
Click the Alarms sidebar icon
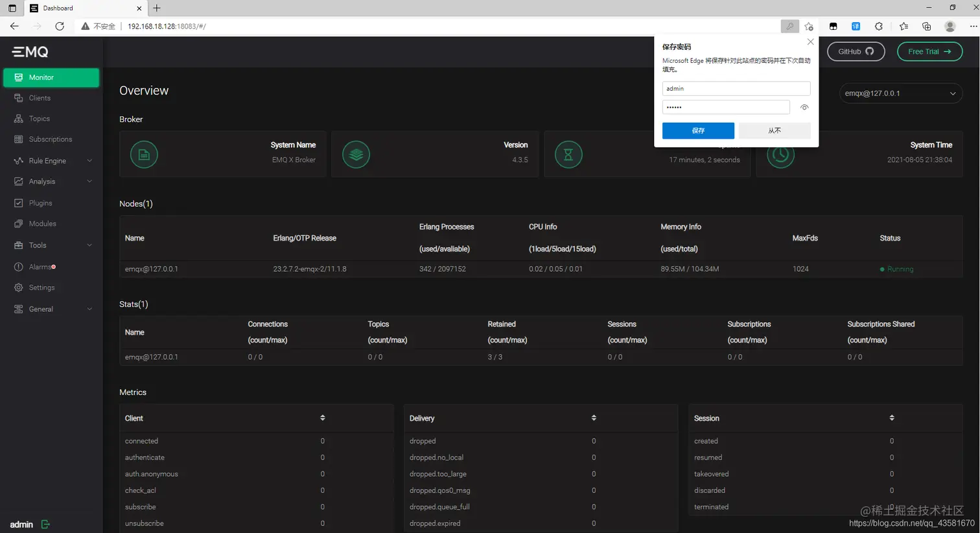18,266
